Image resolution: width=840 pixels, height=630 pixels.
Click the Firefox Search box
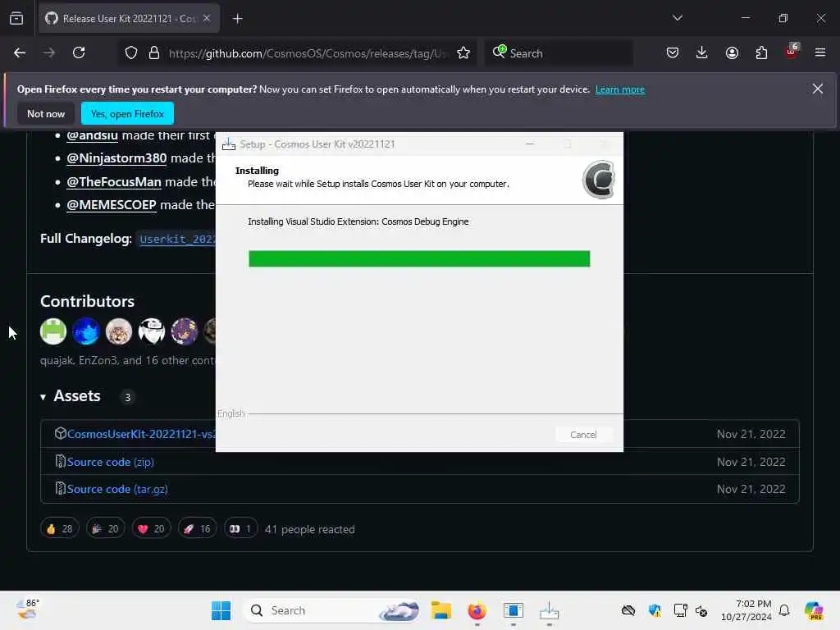[x=558, y=53]
